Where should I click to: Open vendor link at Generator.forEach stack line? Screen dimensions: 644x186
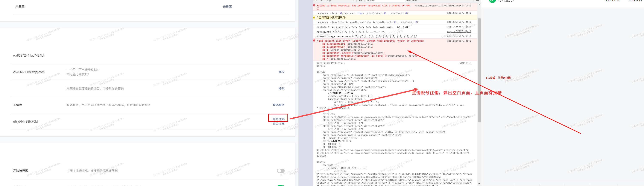401,56
